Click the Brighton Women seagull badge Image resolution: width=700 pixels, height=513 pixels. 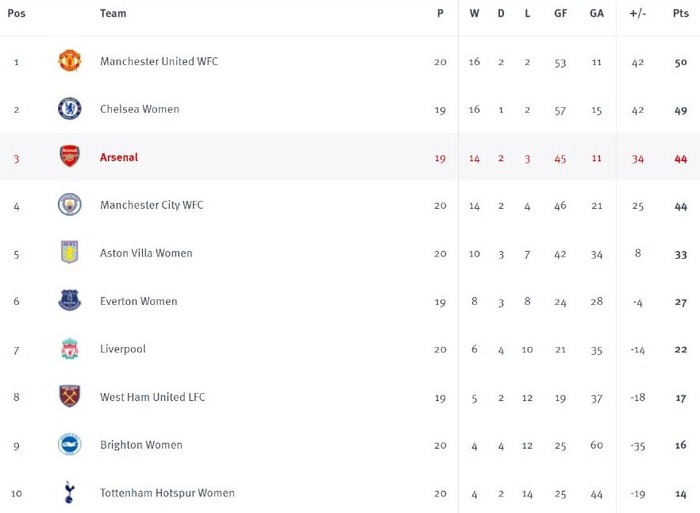[70, 444]
